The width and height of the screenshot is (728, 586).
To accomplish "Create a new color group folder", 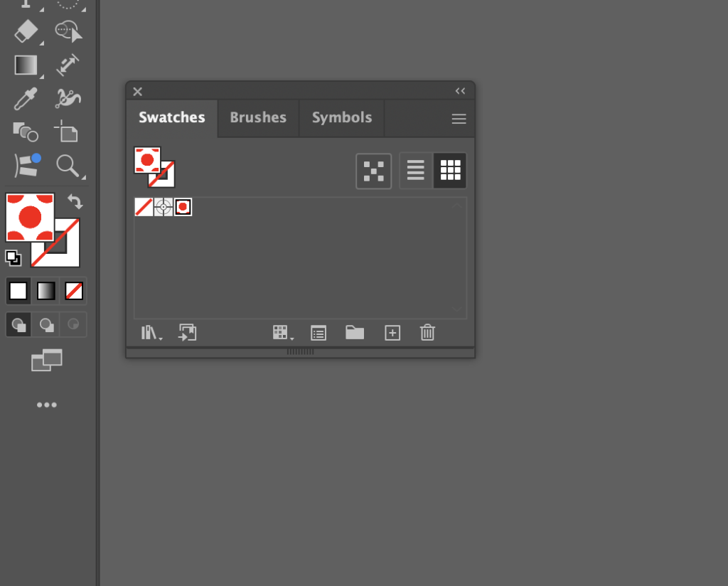I will click(x=355, y=333).
